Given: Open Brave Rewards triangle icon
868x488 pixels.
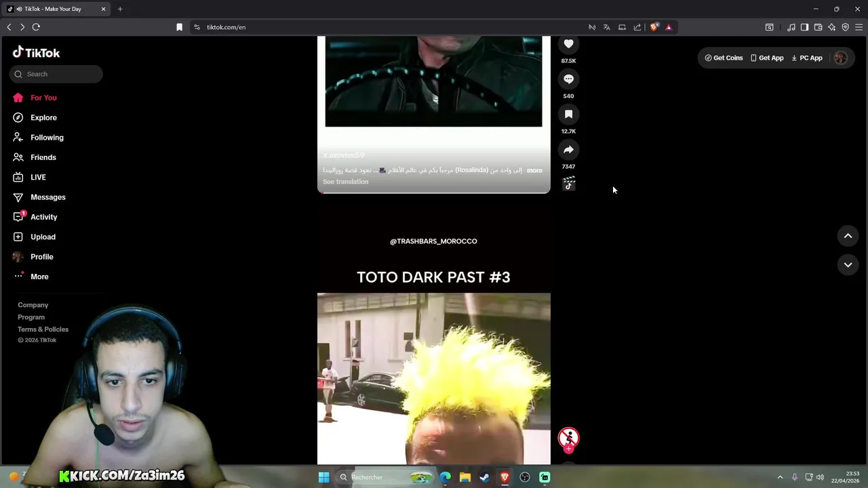Looking at the screenshot, I should (669, 27).
